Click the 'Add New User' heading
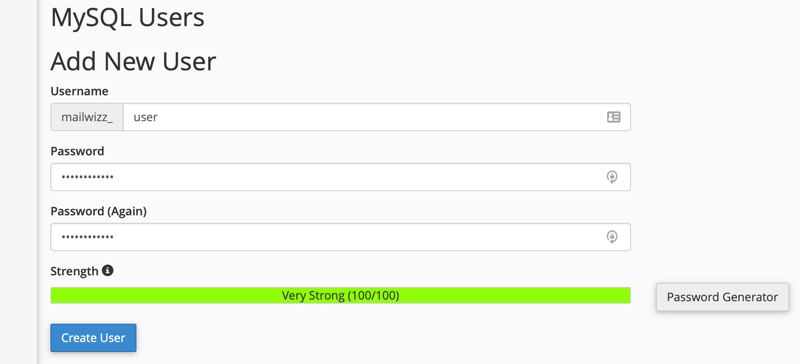 (133, 61)
